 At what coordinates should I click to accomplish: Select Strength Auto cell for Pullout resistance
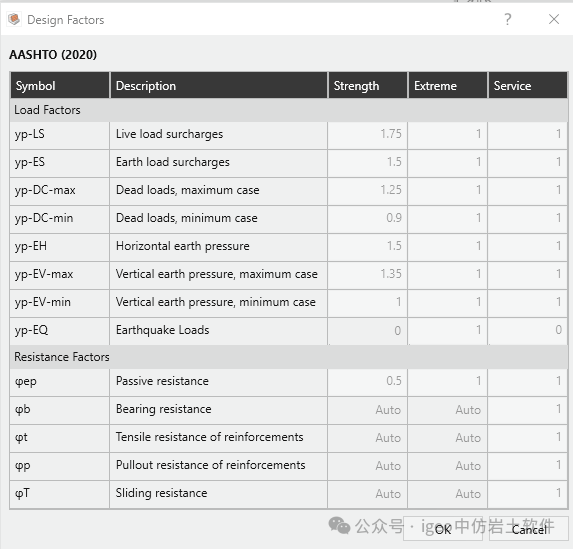coord(368,465)
